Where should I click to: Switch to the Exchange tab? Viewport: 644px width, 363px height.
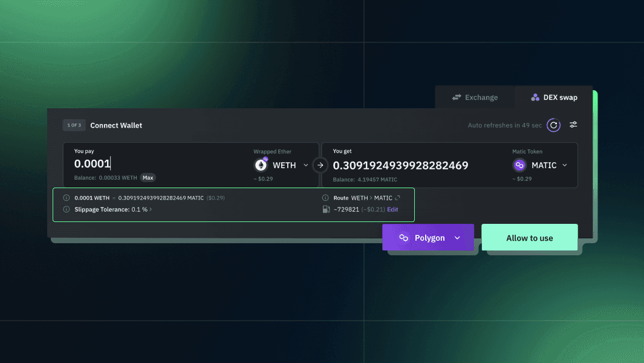(x=475, y=97)
